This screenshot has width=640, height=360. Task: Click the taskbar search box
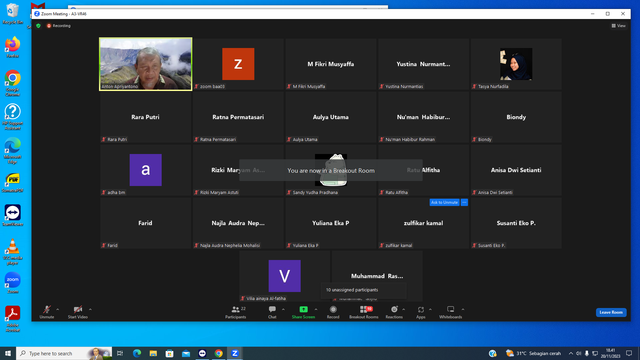tap(64, 353)
